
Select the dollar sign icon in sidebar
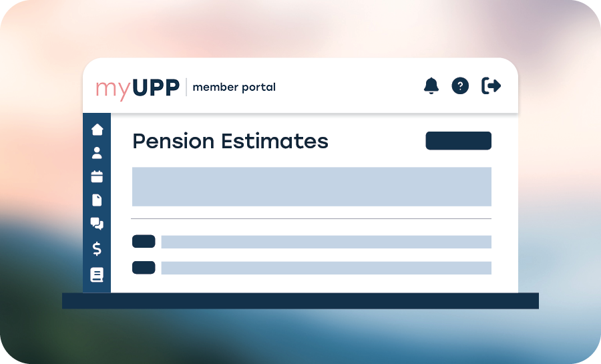(97, 248)
